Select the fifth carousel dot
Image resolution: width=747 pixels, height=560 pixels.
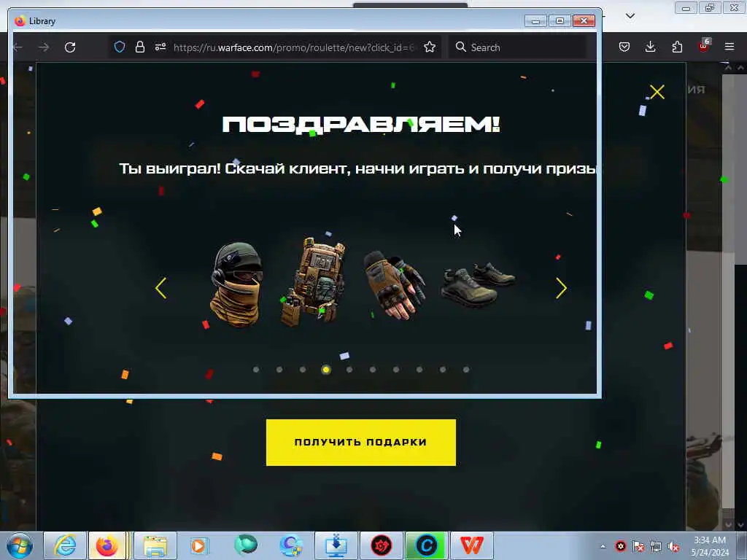pos(349,370)
